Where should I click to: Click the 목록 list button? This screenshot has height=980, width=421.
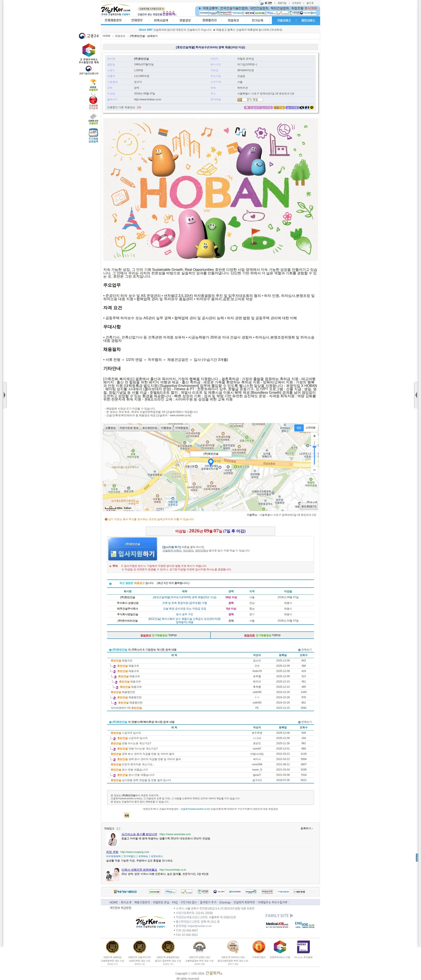[x=126, y=816]
